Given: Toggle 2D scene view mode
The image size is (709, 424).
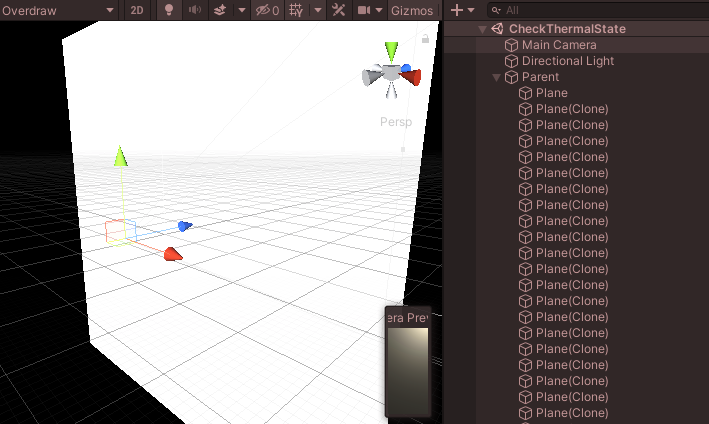Looking at the screenshot, I should pyautogui.click(x=137, y=10).
